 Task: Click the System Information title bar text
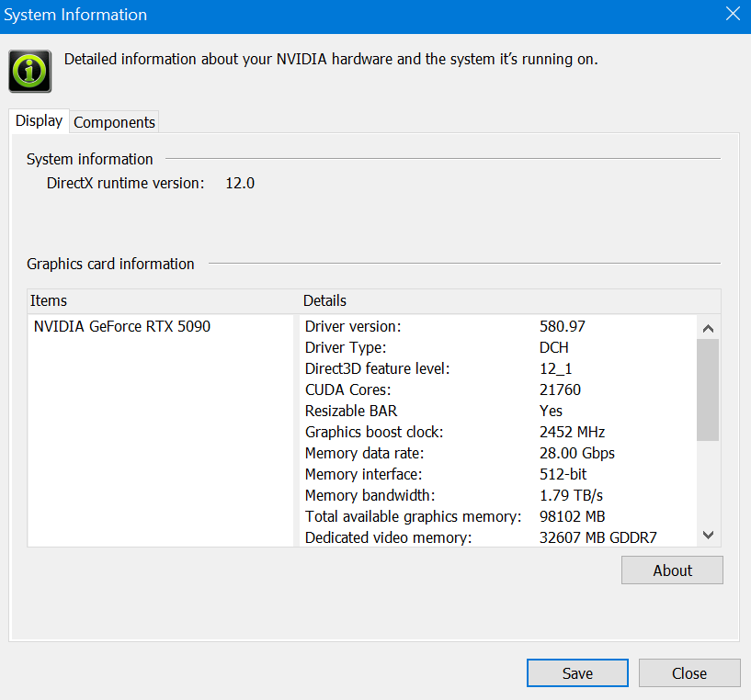[x=75, y=15]
